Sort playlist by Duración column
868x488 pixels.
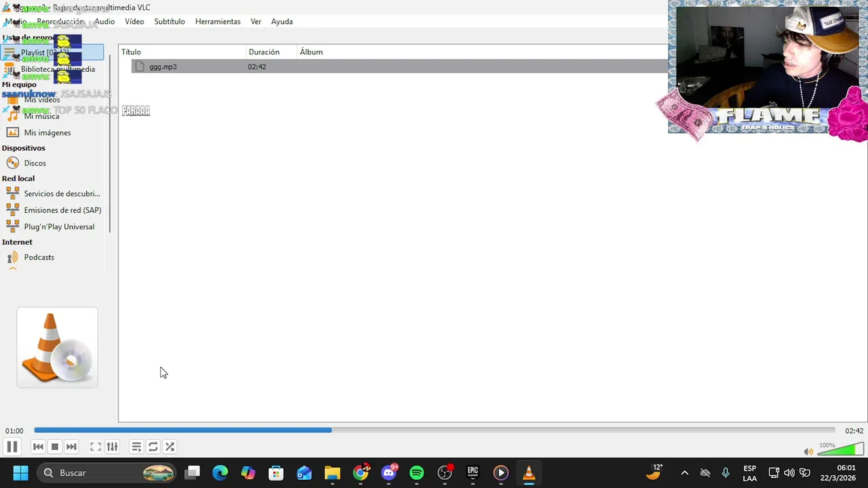point(272,52)
